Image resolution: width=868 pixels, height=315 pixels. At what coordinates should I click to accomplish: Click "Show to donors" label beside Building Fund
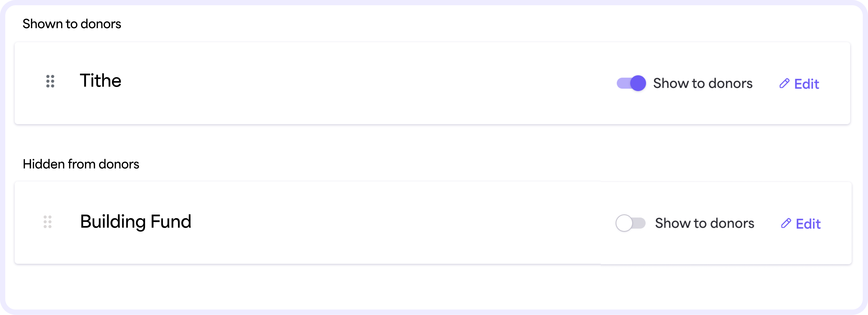(x=704, y=223)
